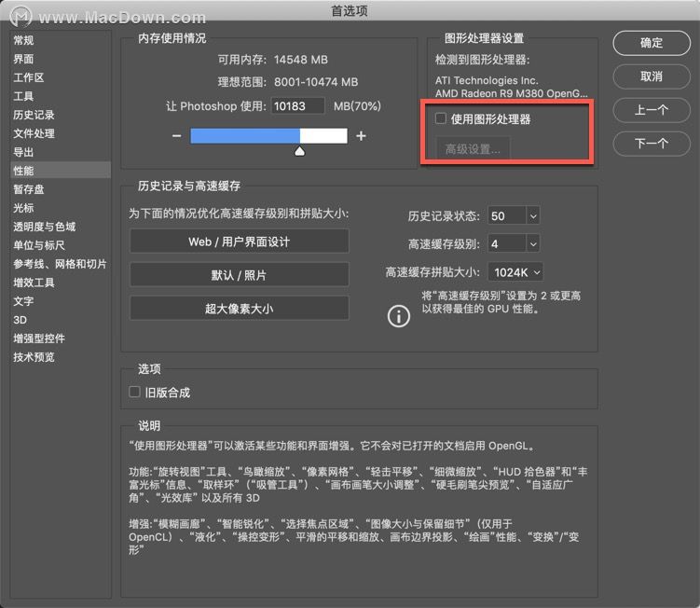
Task: Go to 透明度与色域 preferences
Action: click(44, 227)
